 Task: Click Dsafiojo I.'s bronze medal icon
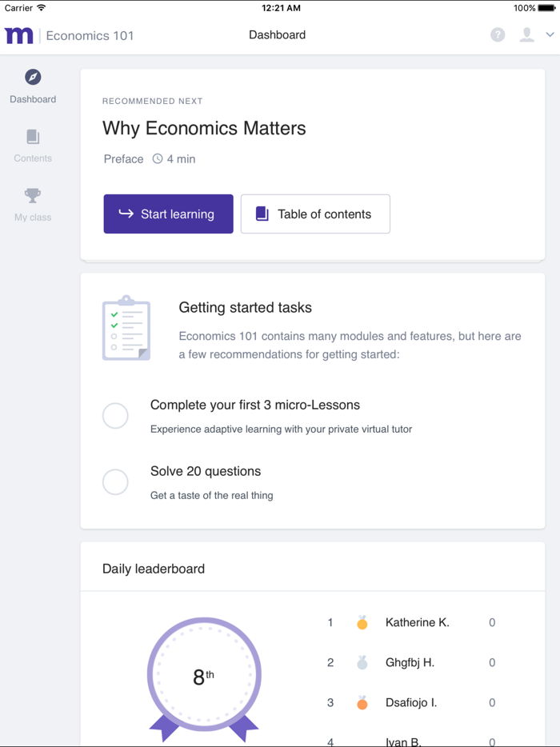(x=362, y=702)
